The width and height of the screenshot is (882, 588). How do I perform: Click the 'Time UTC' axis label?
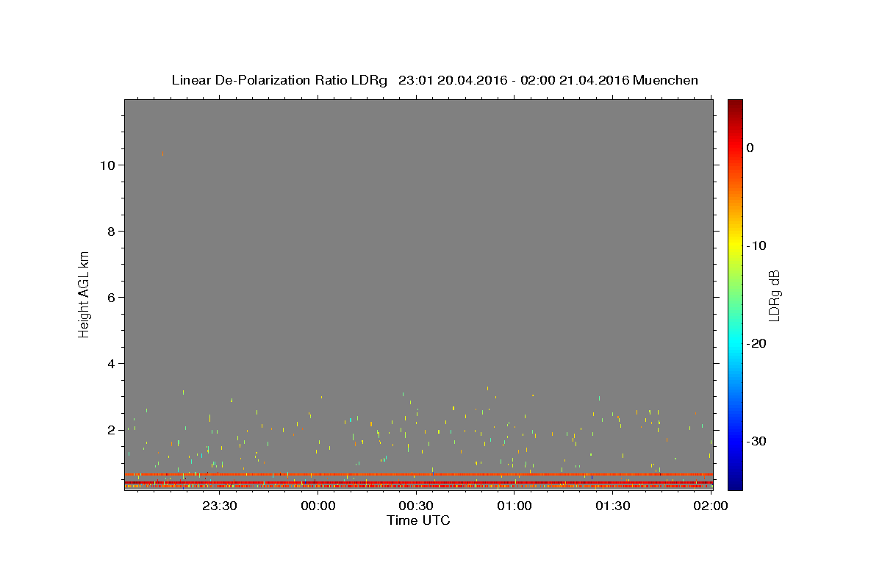[418, 520]
